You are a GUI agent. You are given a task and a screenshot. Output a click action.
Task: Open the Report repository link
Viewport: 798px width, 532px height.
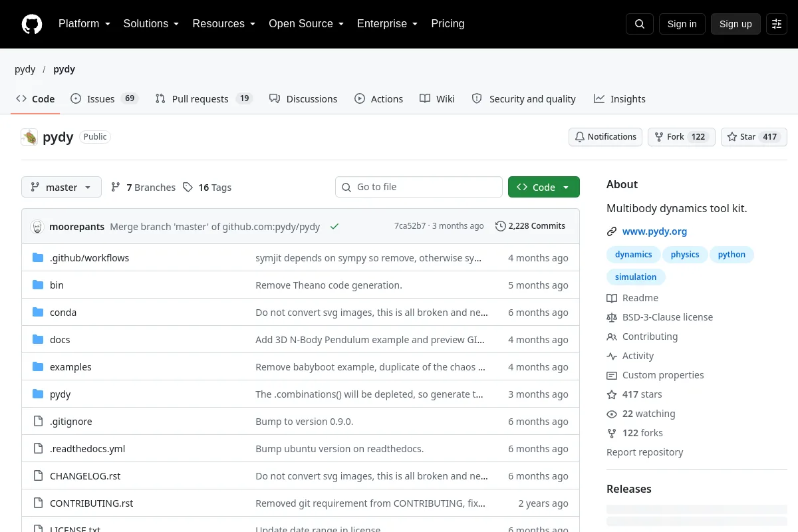click(645, 453)
